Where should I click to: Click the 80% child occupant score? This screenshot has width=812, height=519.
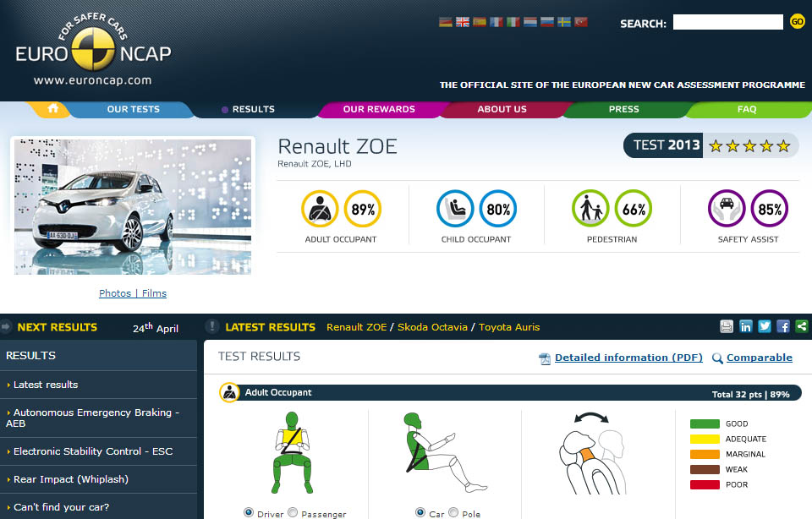click(x=498, y=209)
